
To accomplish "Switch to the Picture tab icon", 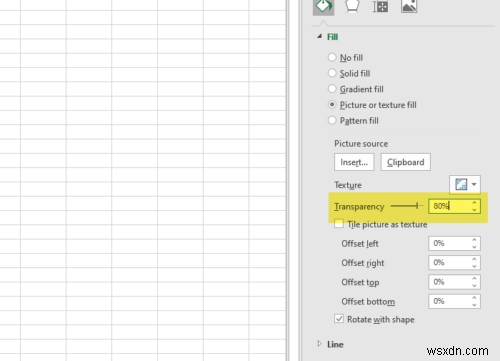I will pyautogui.click(x=409, y=6).
